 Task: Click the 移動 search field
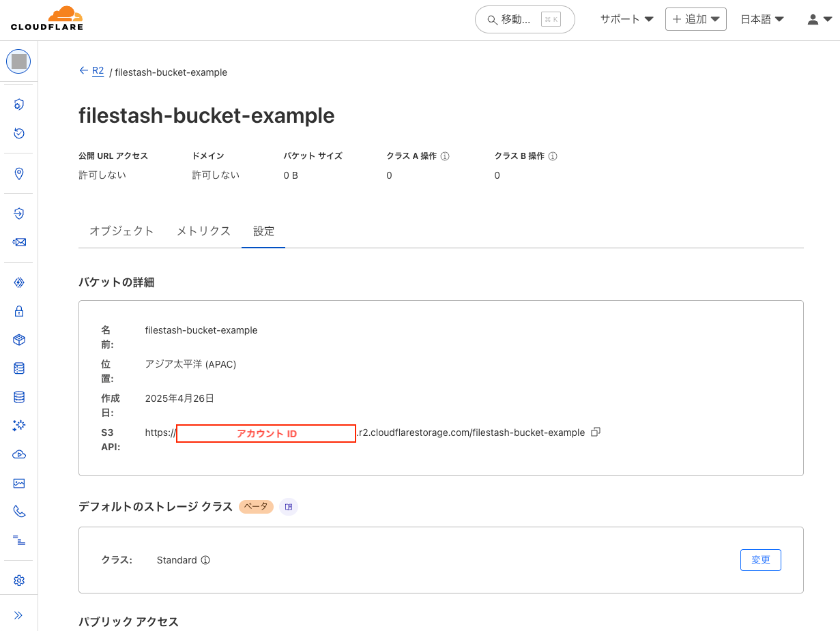[525, 19]
